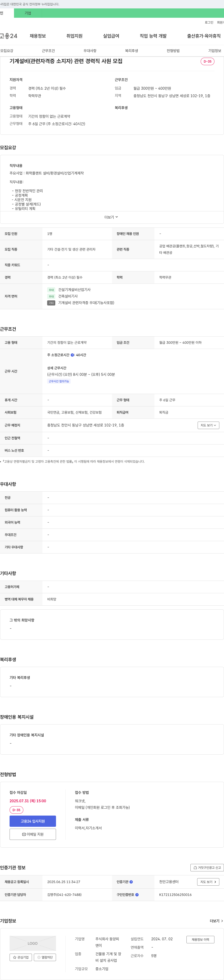Click the 건설기계설비산업기사 license entry

click(74, 290)
